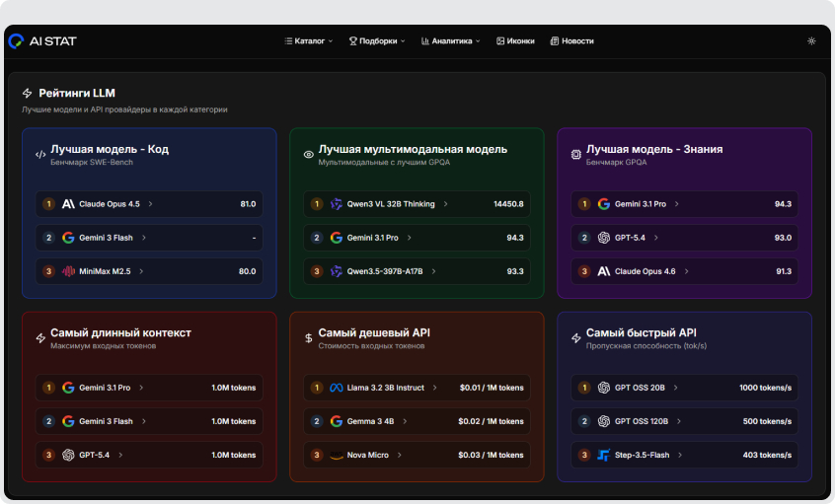Image resolution: width=835 pixels, height=504 pixels.
Task: Click the Anthropic logo next to Claude Opus 4.5
Action: 68,204
